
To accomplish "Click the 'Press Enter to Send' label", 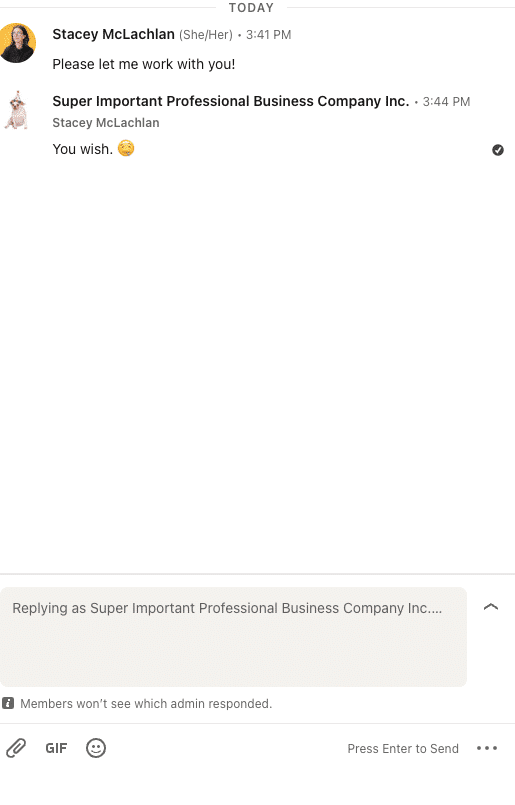I will (x=403, y=749).
